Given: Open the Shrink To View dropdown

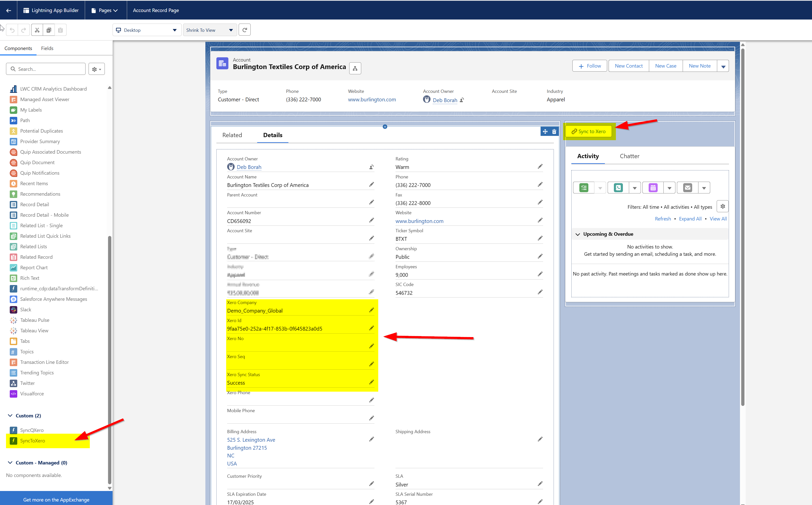Looking at the screenshot, I should click(210, 30).
